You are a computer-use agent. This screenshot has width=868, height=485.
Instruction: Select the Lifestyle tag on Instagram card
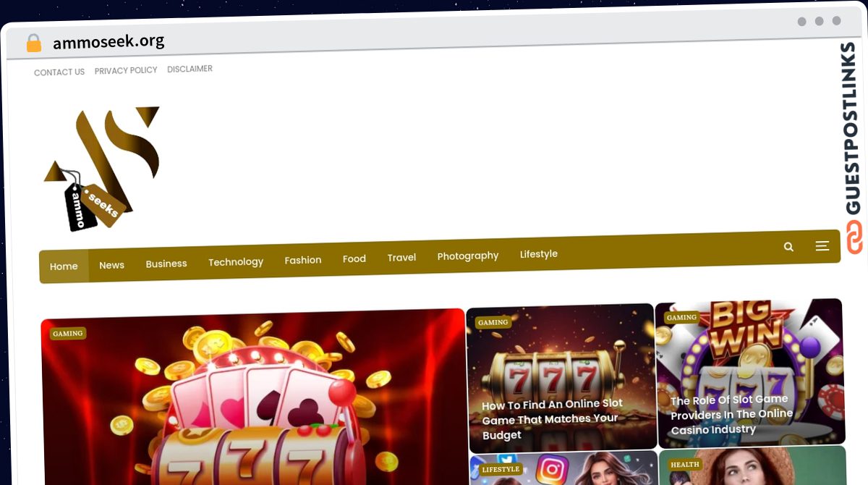pyautogui.click(x=501, y=470)
